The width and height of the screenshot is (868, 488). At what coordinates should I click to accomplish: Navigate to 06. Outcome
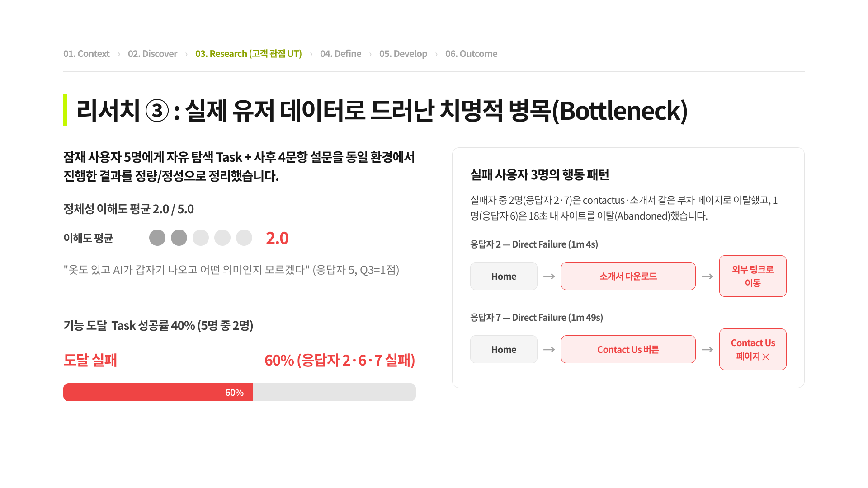pos(471,54)
